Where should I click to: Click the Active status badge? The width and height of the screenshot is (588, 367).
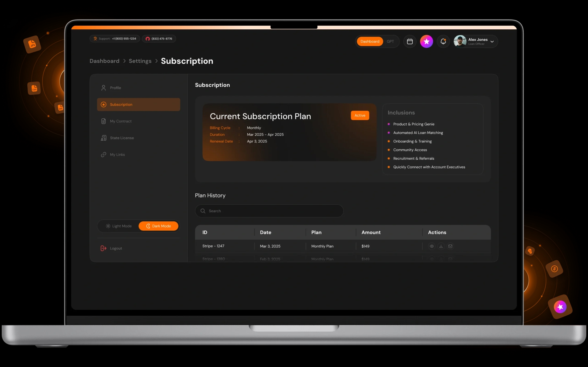point(360,115)
